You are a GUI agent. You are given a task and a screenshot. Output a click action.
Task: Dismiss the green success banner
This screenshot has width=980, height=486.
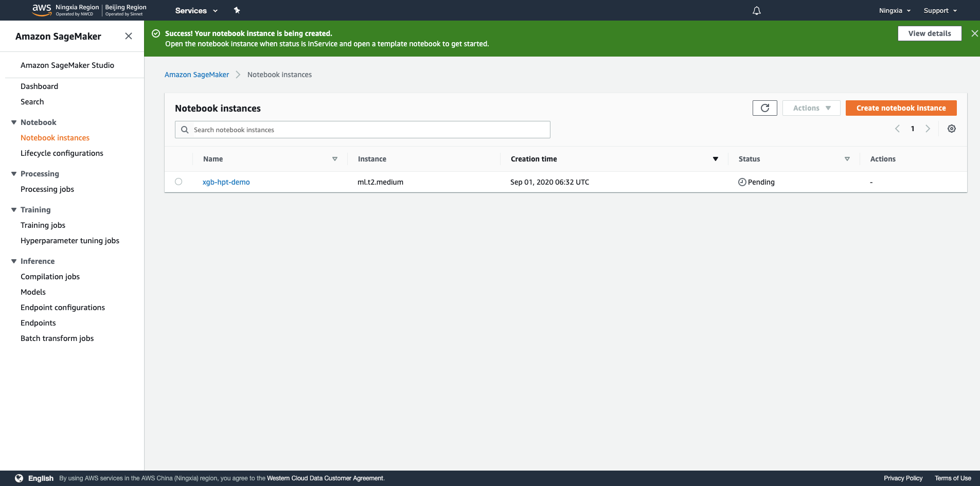[974, 33]
